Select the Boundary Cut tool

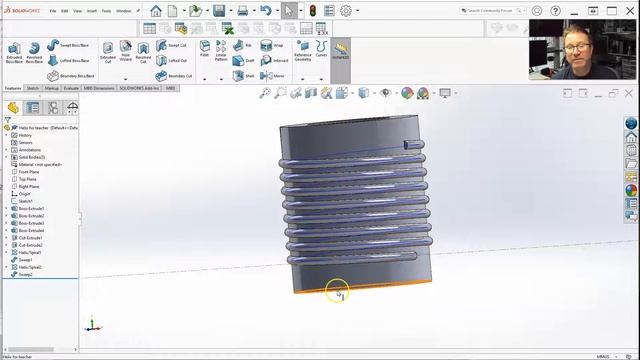173,76
